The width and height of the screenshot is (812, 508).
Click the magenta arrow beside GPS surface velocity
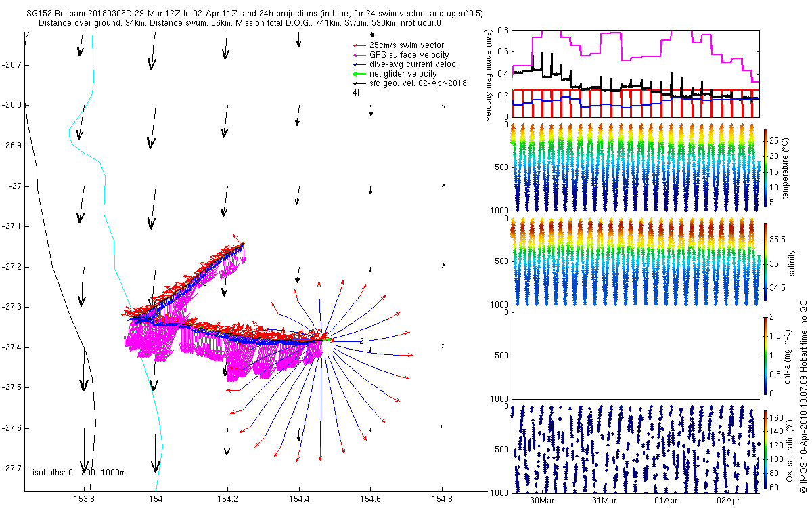point(359,54)
